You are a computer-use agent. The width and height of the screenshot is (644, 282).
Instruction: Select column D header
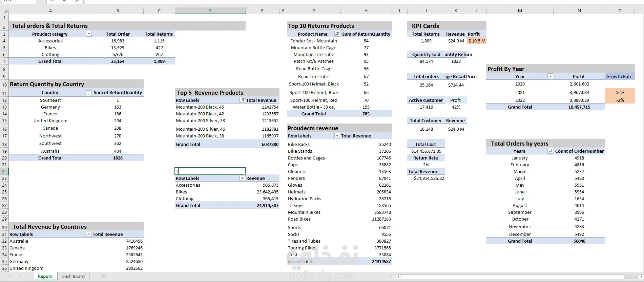210,11
